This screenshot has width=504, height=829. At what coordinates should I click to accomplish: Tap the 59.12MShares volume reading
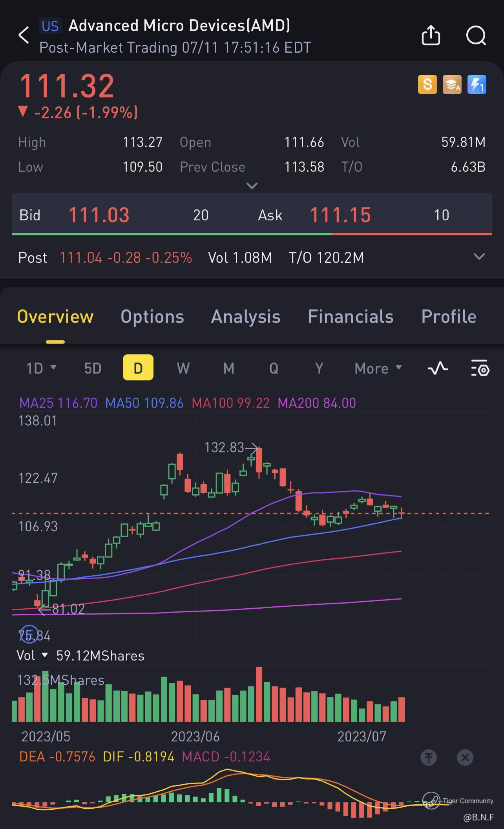[100, 655]
